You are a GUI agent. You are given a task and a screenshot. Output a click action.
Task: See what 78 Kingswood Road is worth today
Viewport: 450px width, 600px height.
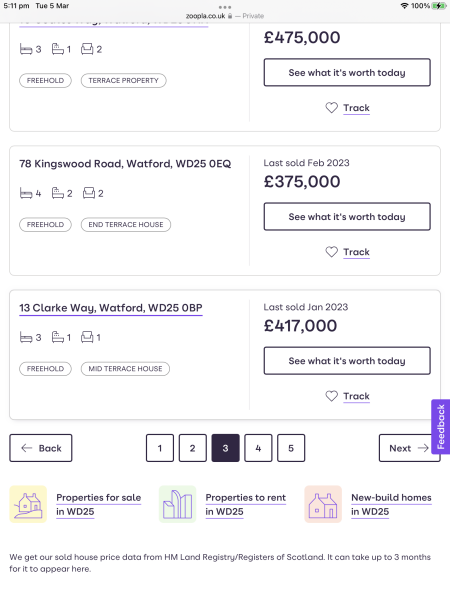tap(347, 217)
